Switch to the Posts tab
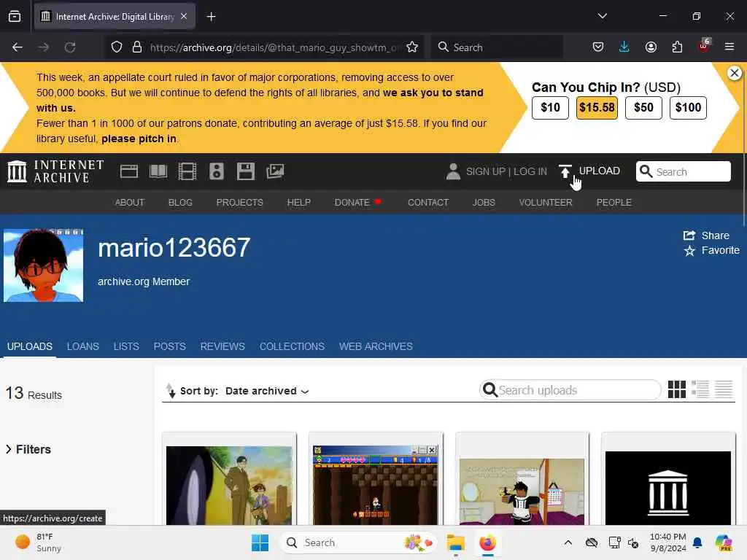Viewport: 747px width, 560px height. tap(169, 346)
